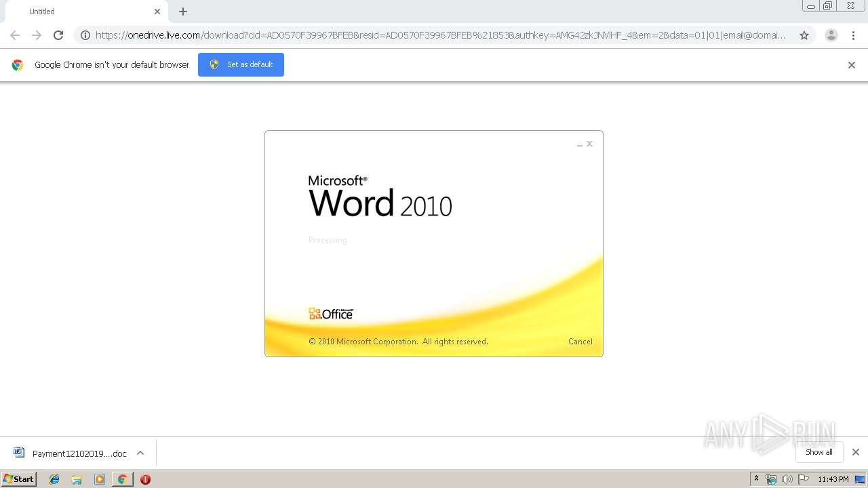Show all downloads
Viewport: 868px width, 488px height.
coord(818,452)
